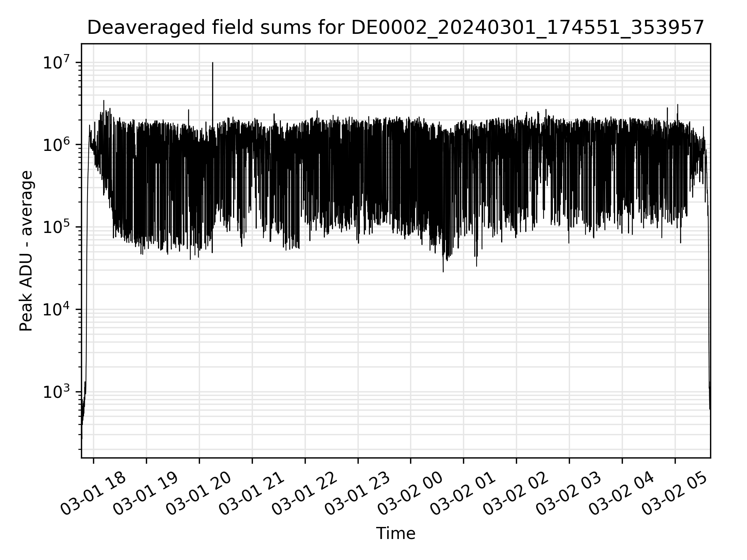Viewport: 747px width, 560px height.
Task: Click x-axis tick label "03-01 21"
Action: 252,494
